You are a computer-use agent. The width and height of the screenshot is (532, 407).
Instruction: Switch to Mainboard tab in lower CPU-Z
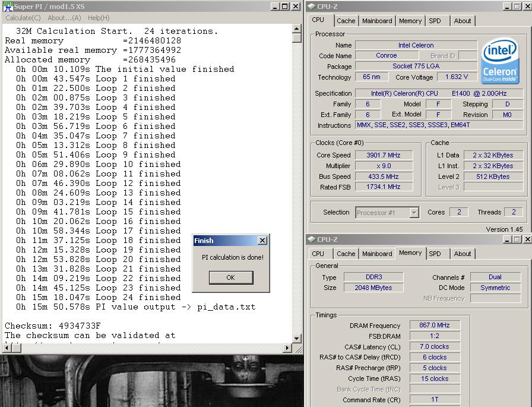pyautogui.click(x=377, y=254)
